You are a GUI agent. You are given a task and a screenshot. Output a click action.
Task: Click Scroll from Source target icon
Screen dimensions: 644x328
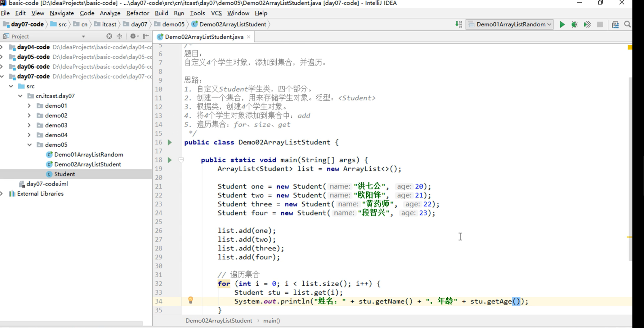pyautogui.click(x=109, y=36)
